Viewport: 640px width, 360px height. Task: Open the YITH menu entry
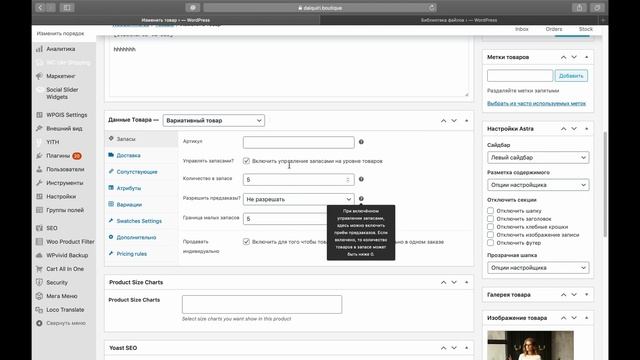[x=52, y=142]
